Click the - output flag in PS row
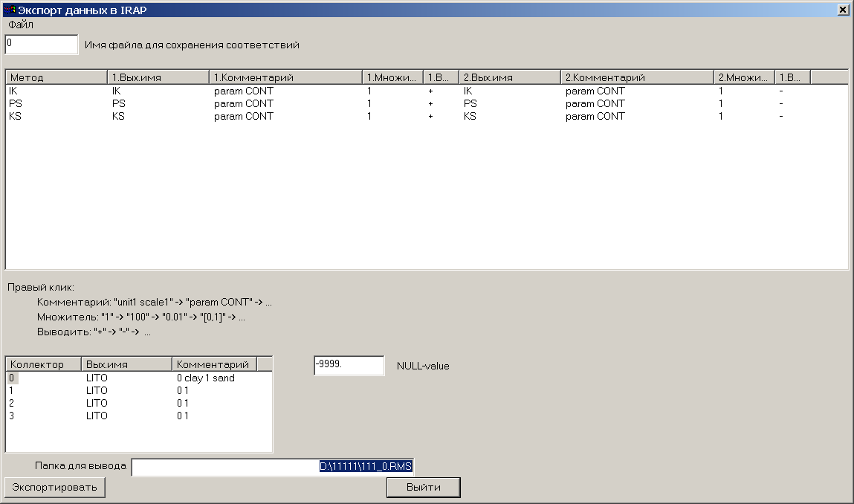 coord(781,103)
